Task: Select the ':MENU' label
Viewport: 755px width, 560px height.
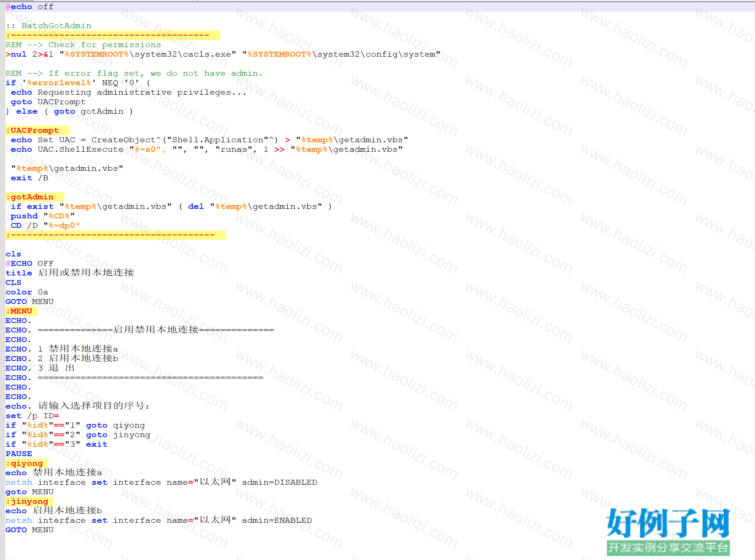Action: click(x=19, y=311)
